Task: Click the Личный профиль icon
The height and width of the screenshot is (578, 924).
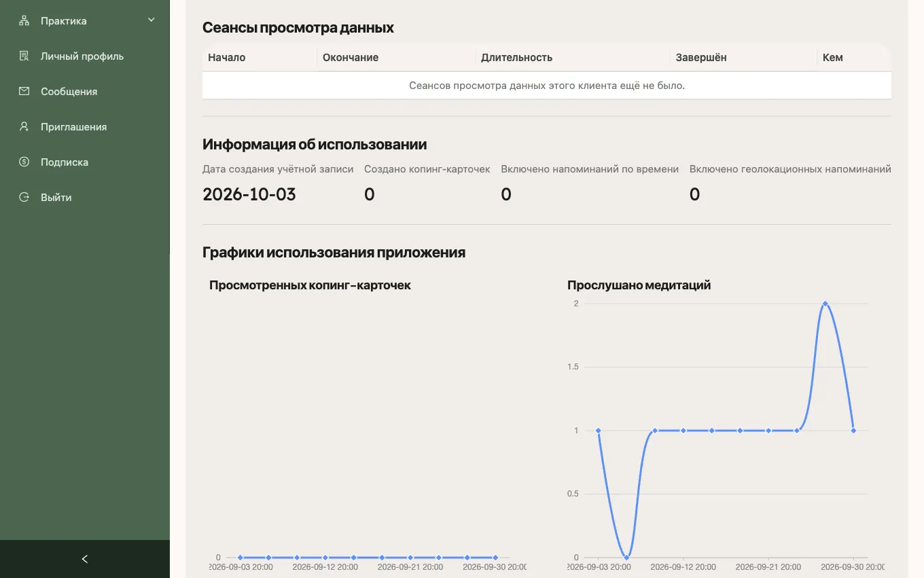Action: (x=24, y=56)
